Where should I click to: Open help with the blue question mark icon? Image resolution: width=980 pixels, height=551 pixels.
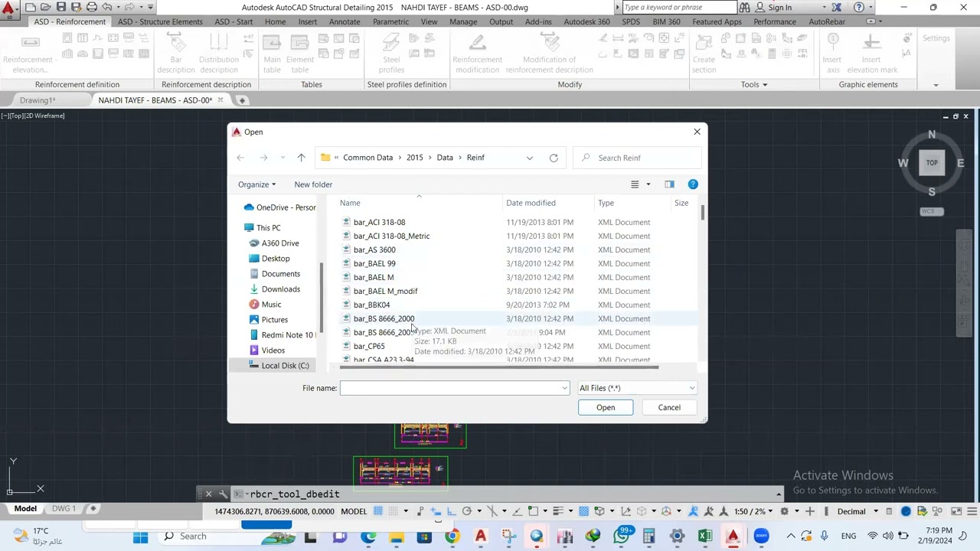tap(693, 184)
